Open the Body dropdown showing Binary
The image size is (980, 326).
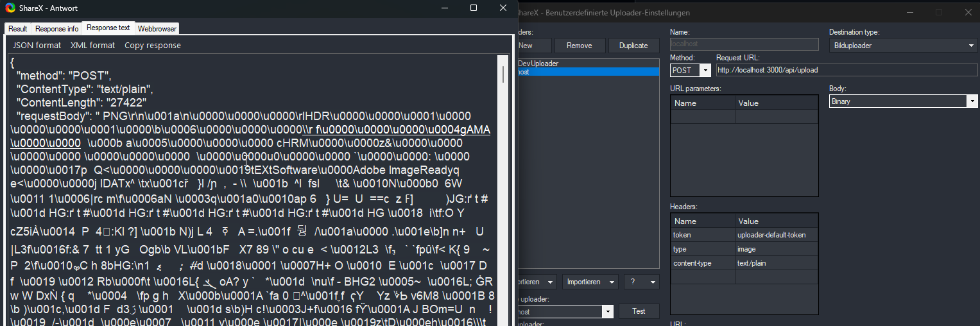coord(903,101)
